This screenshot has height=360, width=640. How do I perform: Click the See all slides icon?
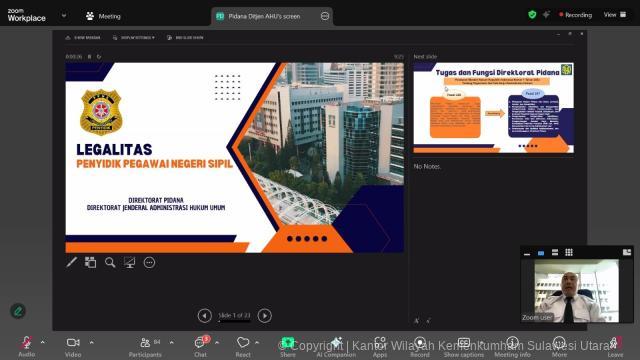pyautogui.click(x=90, y=262)
